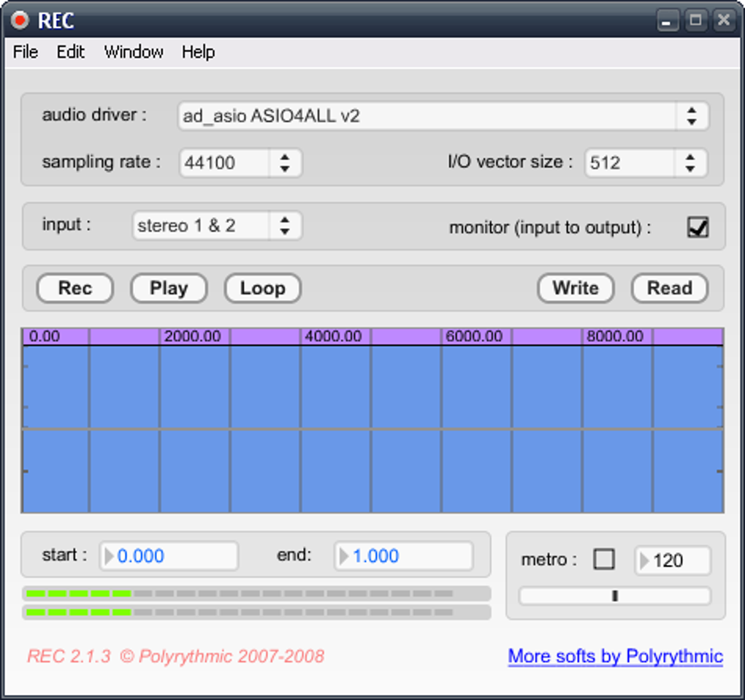Click the Write button to save audio
Image resolution: width=745 pixels, height=700 pixels.
coord(575,288)
